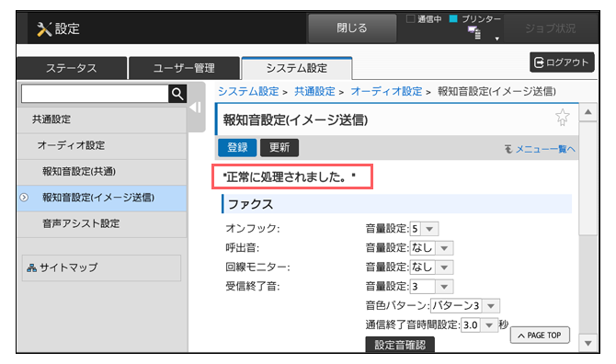Open 回線モニター volume dropdown
Screen dimensions: 616x364
[431, 267]
